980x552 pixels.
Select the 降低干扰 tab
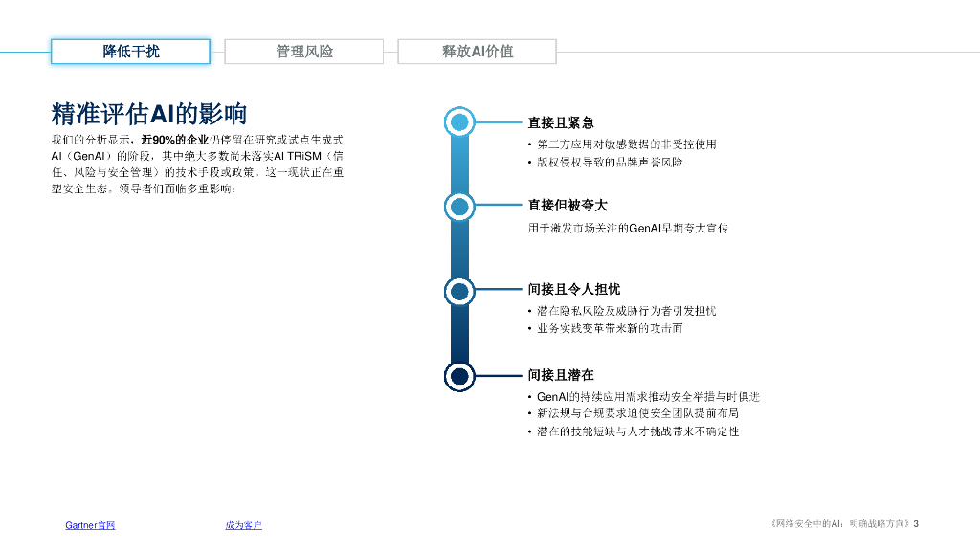click(130, 52)
